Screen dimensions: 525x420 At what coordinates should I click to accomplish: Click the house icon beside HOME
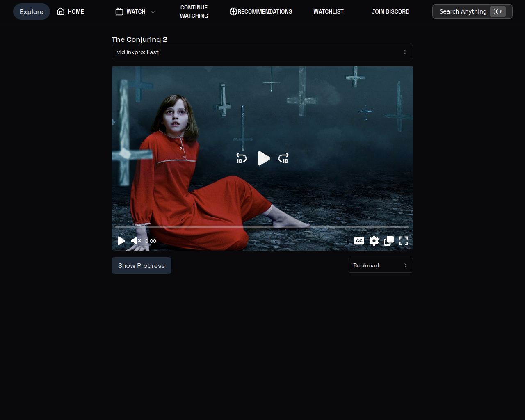pyautogui.click(x=61, y=11)
